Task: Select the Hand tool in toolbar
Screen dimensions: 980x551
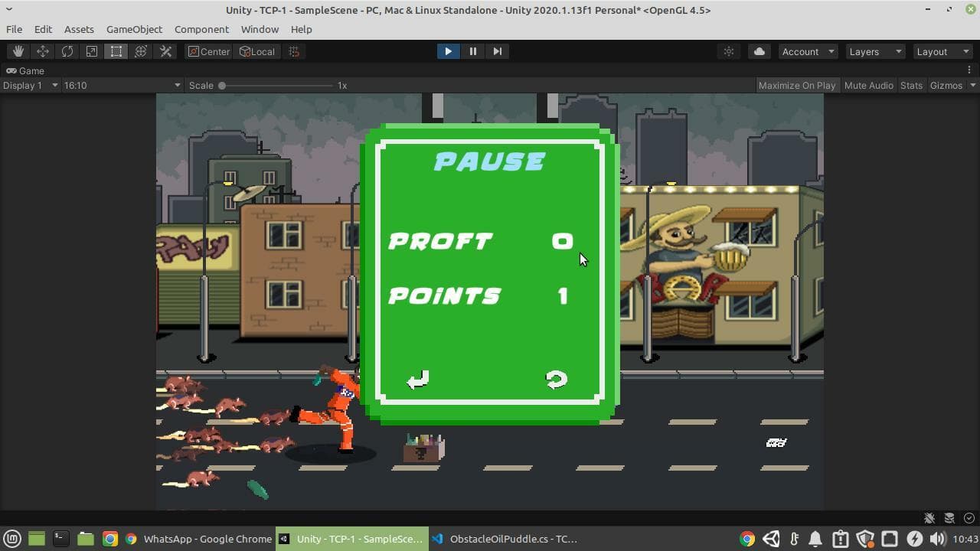Action: (18, 51)
